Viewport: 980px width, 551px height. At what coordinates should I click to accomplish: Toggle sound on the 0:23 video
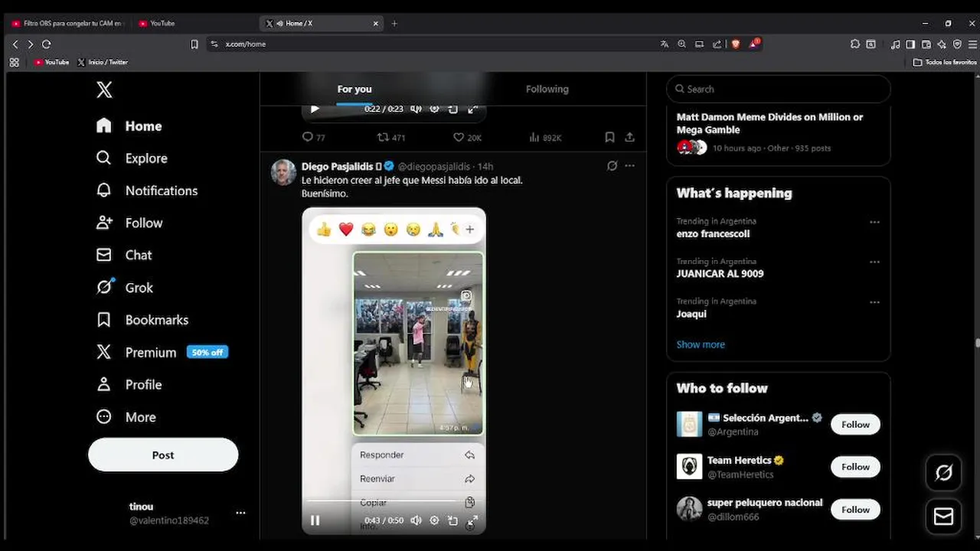(x=416, y=109)
